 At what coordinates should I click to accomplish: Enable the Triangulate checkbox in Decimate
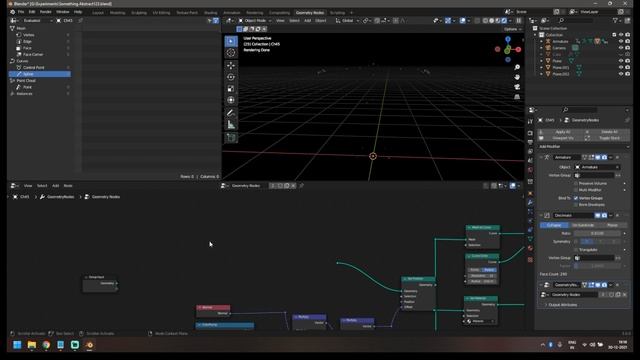(576, 249)
